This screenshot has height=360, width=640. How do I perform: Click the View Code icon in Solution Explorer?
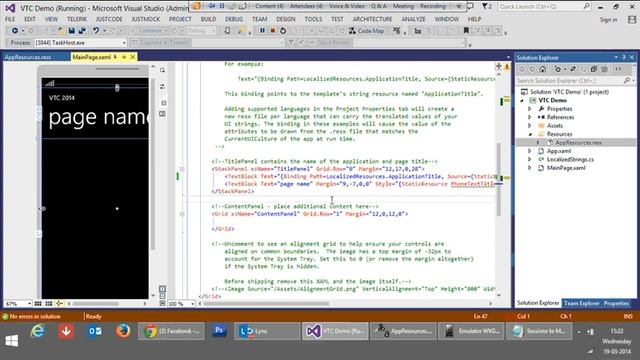pos(618,69)
